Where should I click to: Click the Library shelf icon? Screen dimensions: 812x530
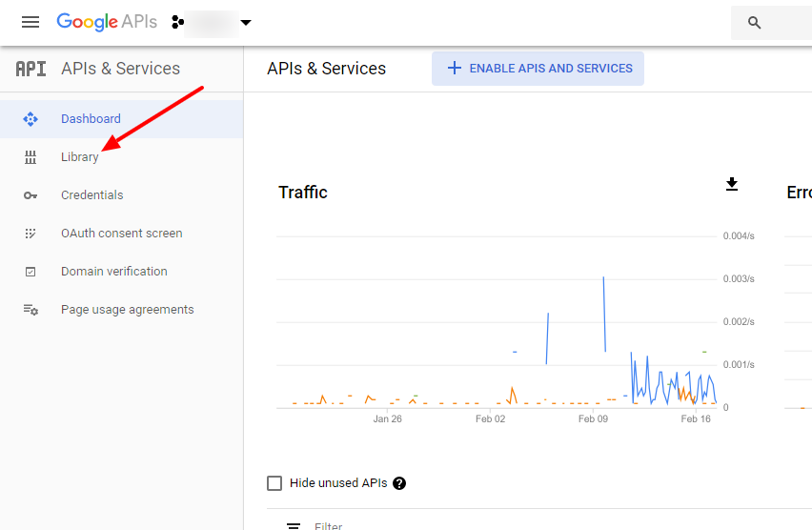pyautogui.click(x=30, y=157)
